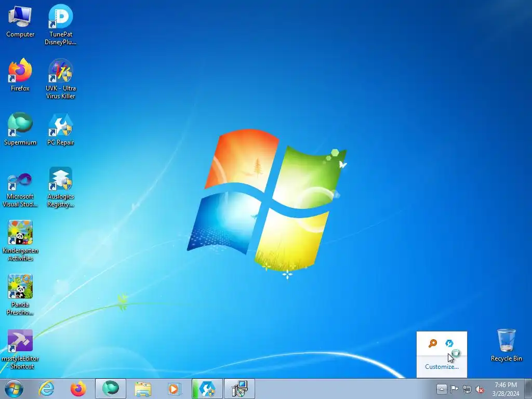Switch to installer taskbar window
This screenshot has height=399, width=532.
point(240,389)
